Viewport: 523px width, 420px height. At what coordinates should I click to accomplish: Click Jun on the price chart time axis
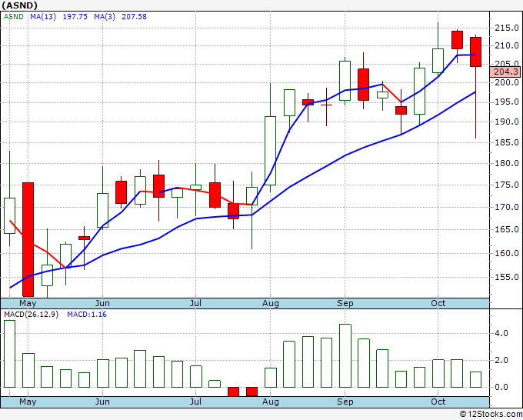point(102,303)
